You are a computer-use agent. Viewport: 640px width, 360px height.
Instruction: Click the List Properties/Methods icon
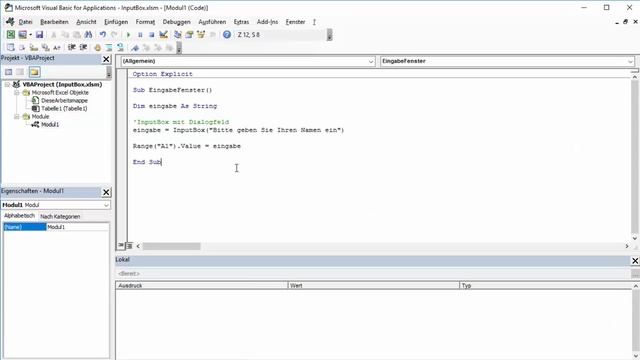pos(10,48)
